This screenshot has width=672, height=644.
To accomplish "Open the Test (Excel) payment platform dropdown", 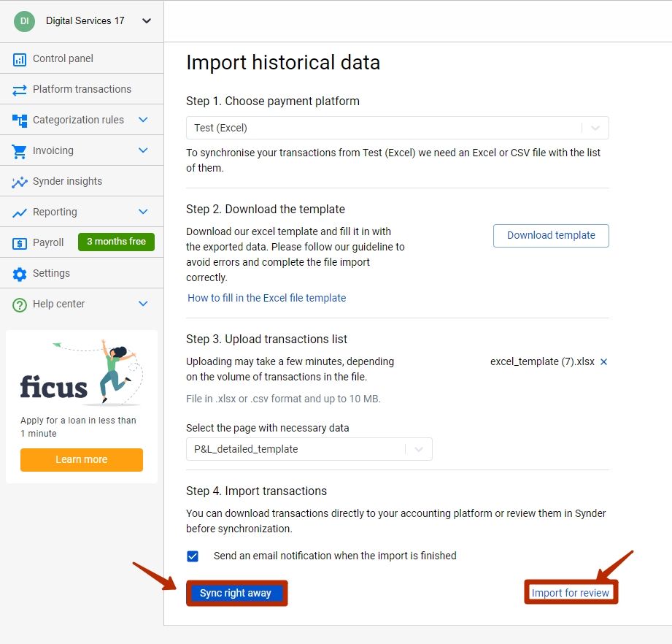I will pos(397,128).
